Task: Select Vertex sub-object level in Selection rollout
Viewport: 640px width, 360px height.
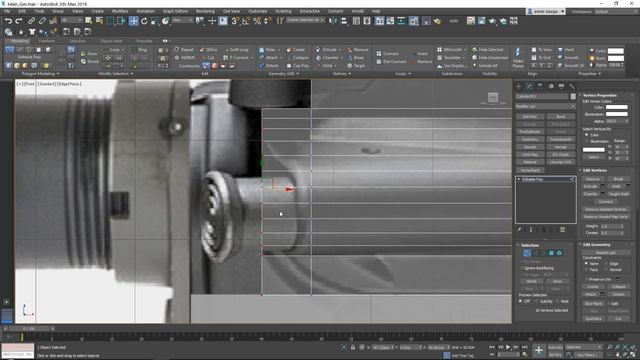Action: pos(527,253)
